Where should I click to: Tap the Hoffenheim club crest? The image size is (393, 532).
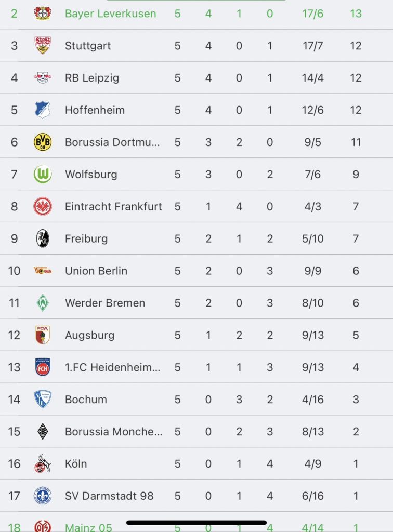(43, 110)
